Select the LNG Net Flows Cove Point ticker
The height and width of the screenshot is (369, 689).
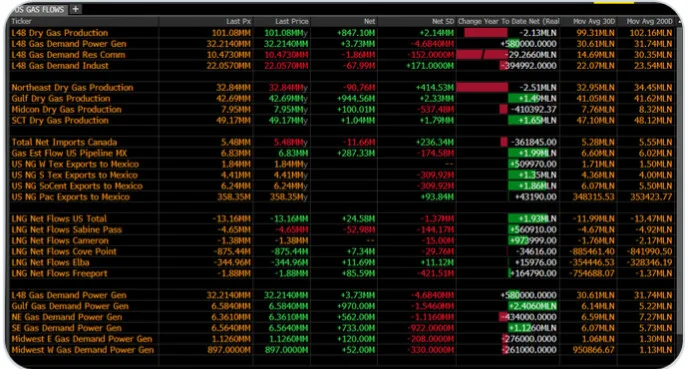[x=64, y=252]
